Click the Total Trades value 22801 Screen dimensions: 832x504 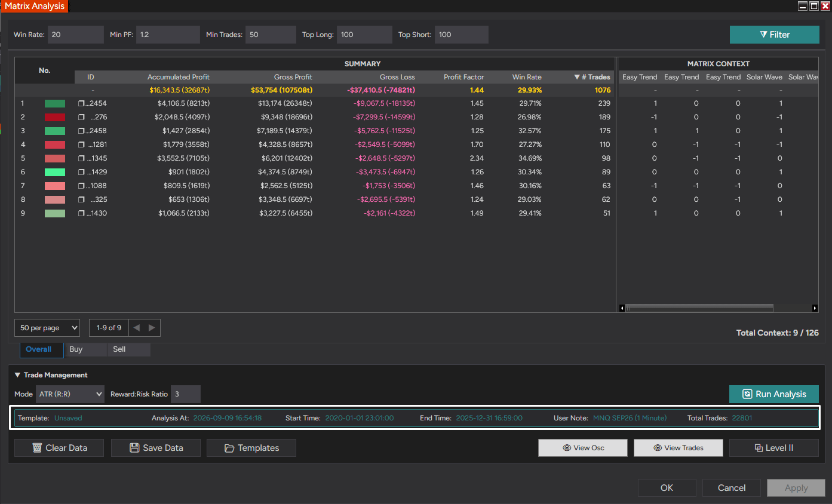tap(742, 418)
